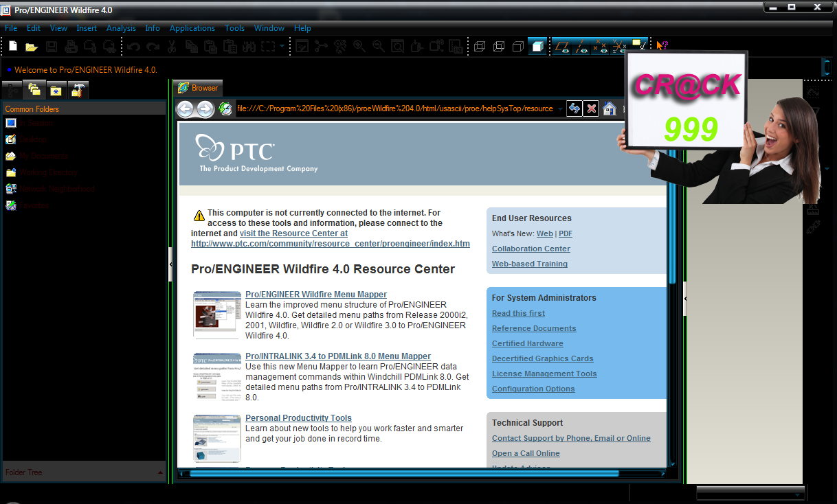Open an existing file via folder icon

click(32, 47)
